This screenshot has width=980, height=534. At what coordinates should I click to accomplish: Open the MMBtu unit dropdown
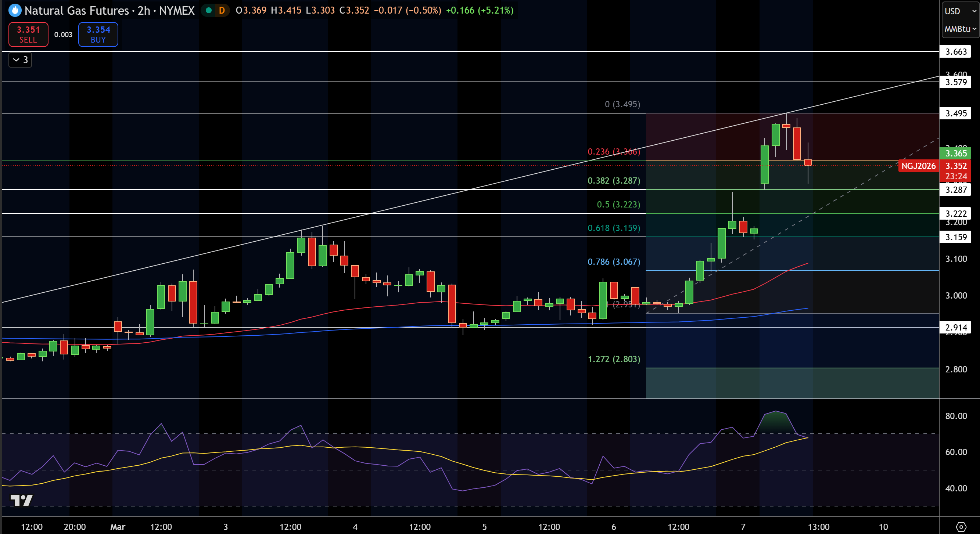(x=959, y=29)
